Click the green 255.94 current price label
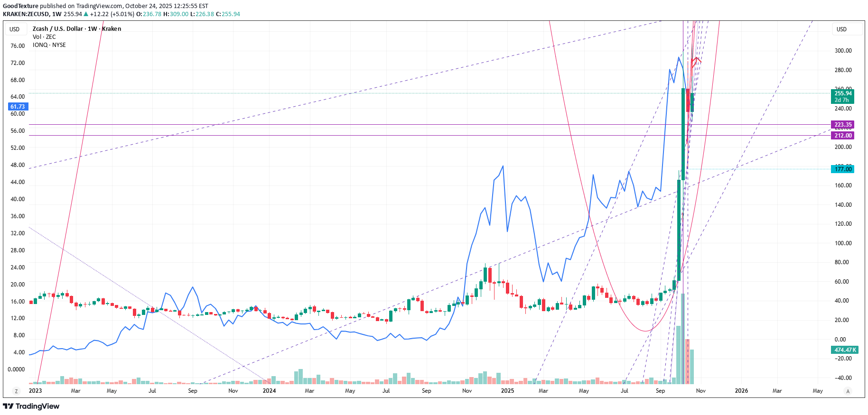 (x=843, y=93)
